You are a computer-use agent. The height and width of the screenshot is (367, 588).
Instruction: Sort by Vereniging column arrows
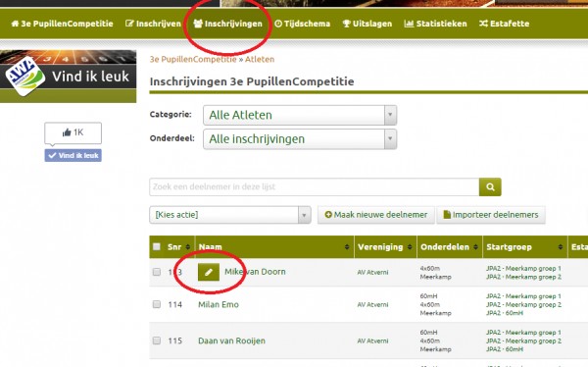410,247
